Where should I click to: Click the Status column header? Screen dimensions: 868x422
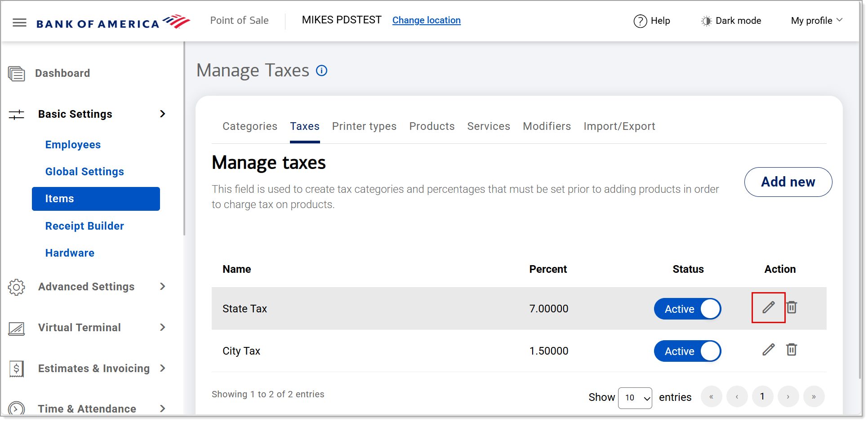click(688, 270)
